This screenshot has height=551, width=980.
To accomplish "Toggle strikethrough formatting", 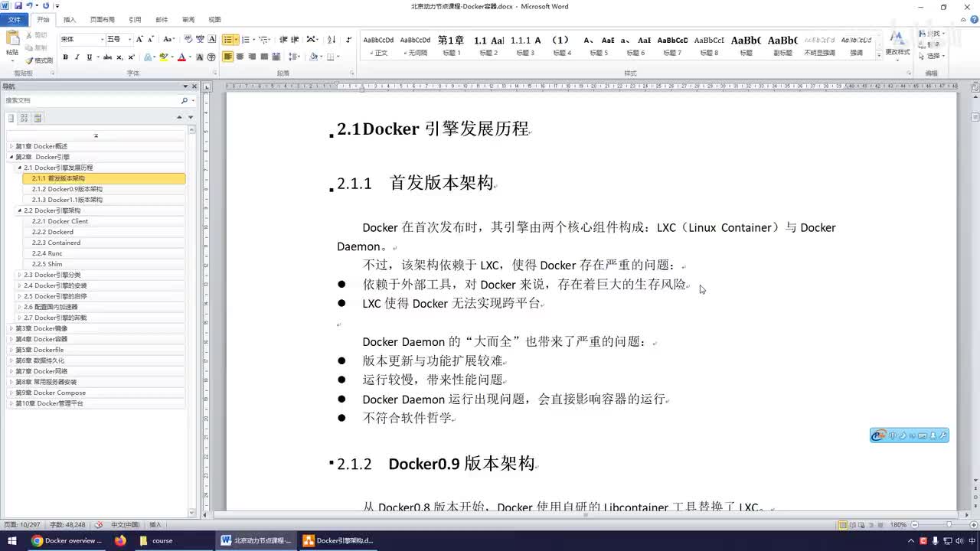I will pyautogui.click(x=107, y=57).
